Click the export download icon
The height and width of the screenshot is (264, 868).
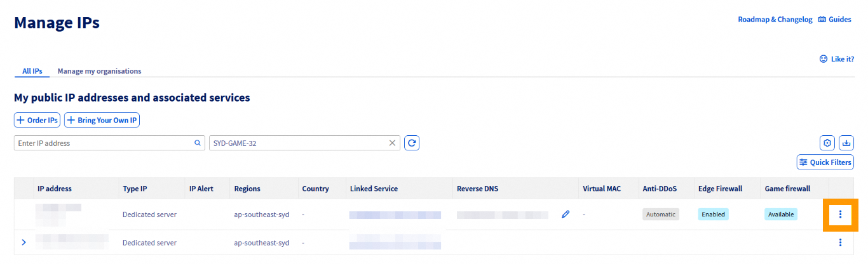[x=846, y=143]
